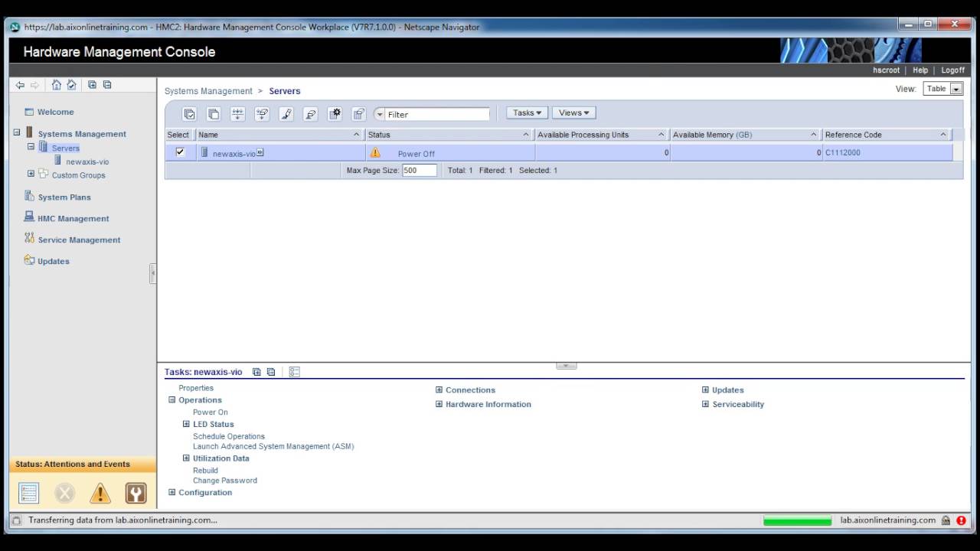Click the Help link in top bar
Screen dimensions: 980x551
point(920,70)
